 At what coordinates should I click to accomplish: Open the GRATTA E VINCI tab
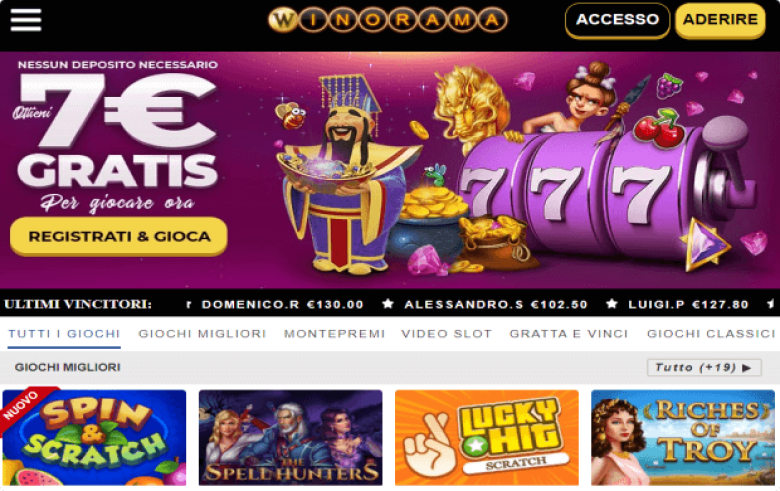(x=569, y=334)
